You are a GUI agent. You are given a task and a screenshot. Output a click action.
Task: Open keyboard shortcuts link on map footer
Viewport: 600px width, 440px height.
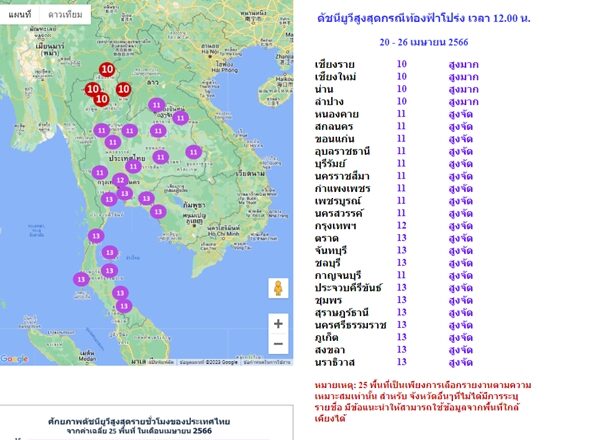point(161,362)
